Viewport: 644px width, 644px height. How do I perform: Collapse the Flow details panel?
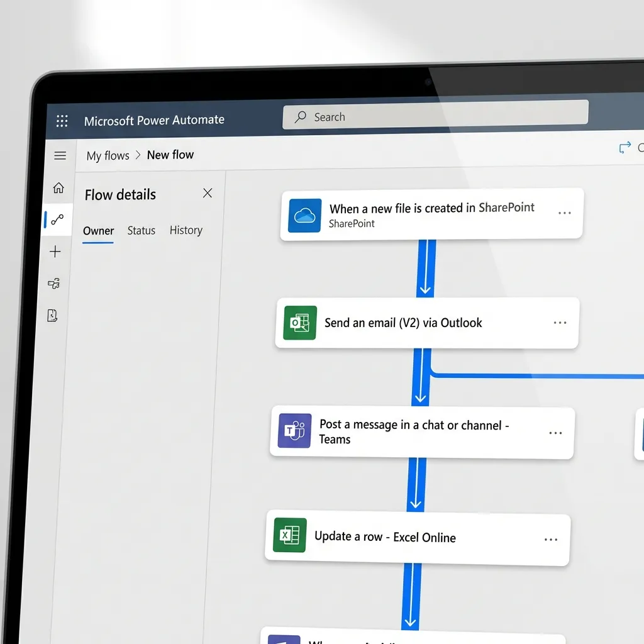point(208,193)
